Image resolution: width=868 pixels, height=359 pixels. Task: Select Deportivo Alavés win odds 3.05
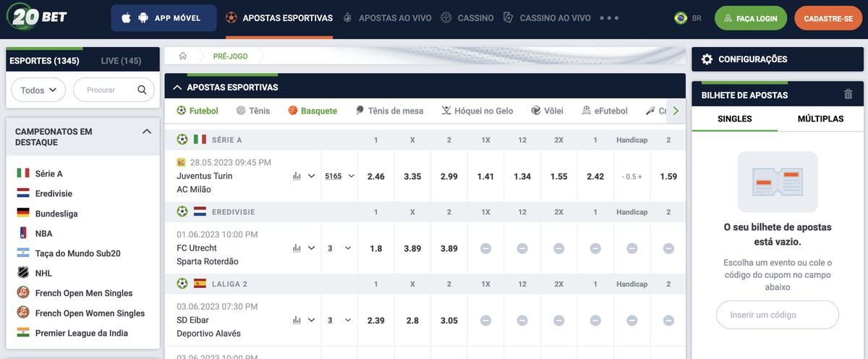tap(449, 320)
